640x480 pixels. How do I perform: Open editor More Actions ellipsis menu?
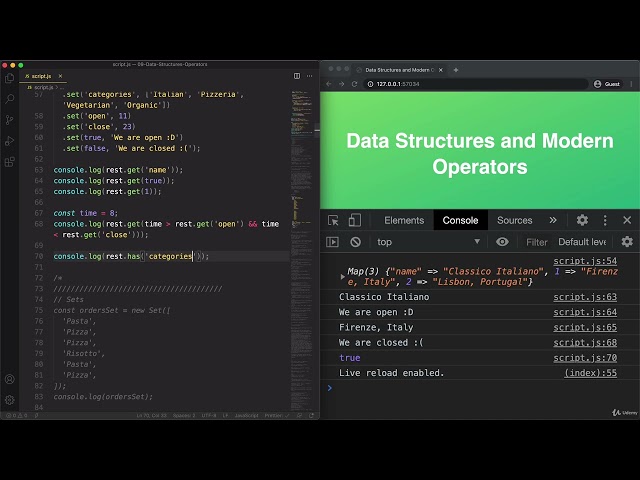click(309, 76)
